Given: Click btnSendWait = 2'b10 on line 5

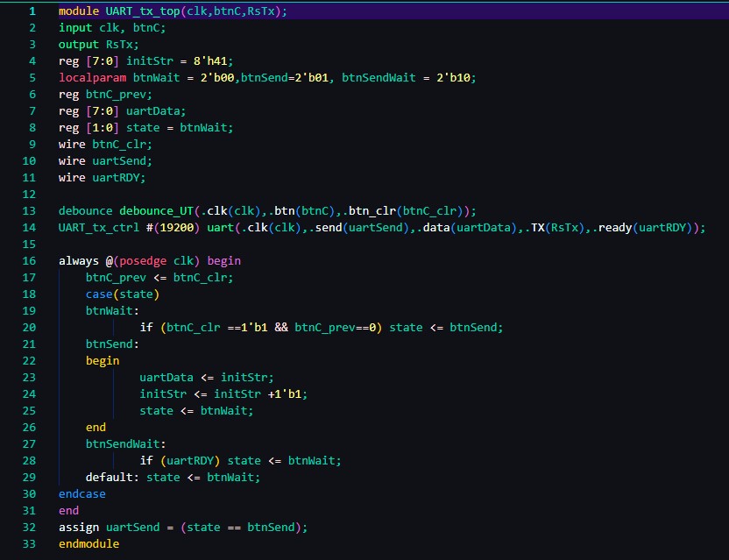Looking at the screenshot, I should [407, 78].
